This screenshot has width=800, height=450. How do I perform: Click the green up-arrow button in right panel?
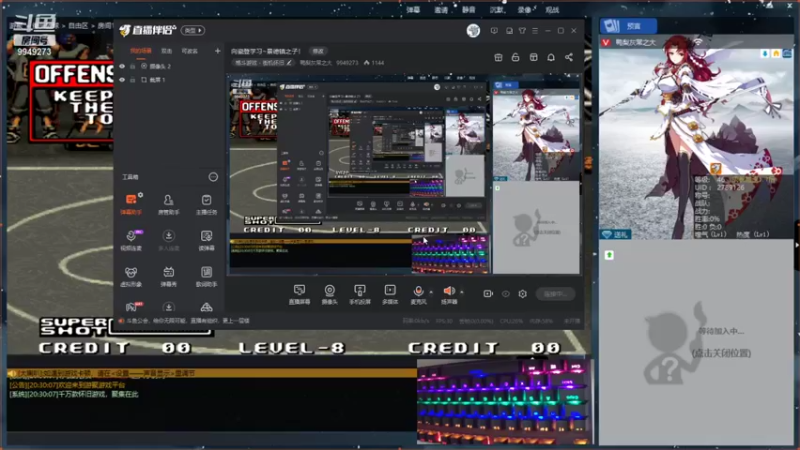pyautogui.click(x=609, y=255)
